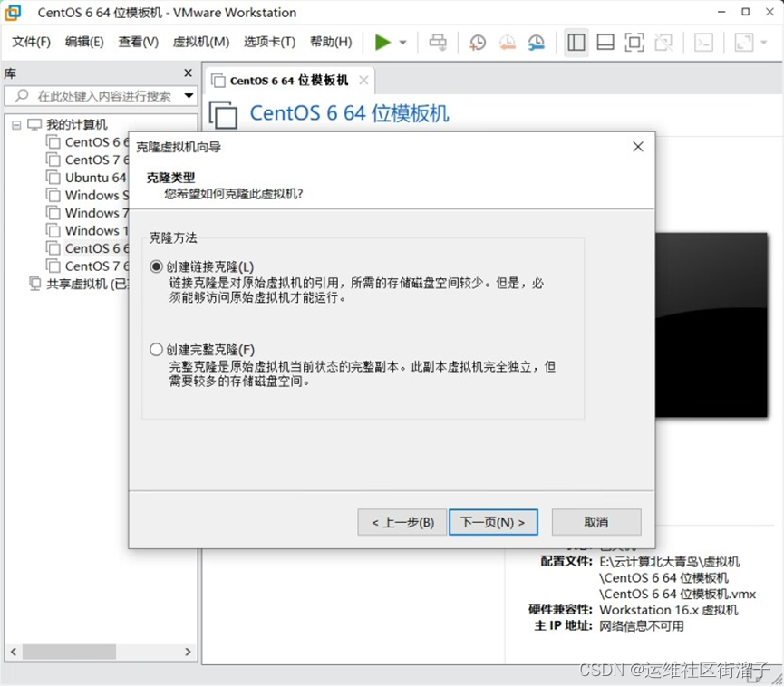Viewport: 784px width, 687px height.
Task: Select 创建链接克隆(L) radio button
Action: tap(156, 266)
